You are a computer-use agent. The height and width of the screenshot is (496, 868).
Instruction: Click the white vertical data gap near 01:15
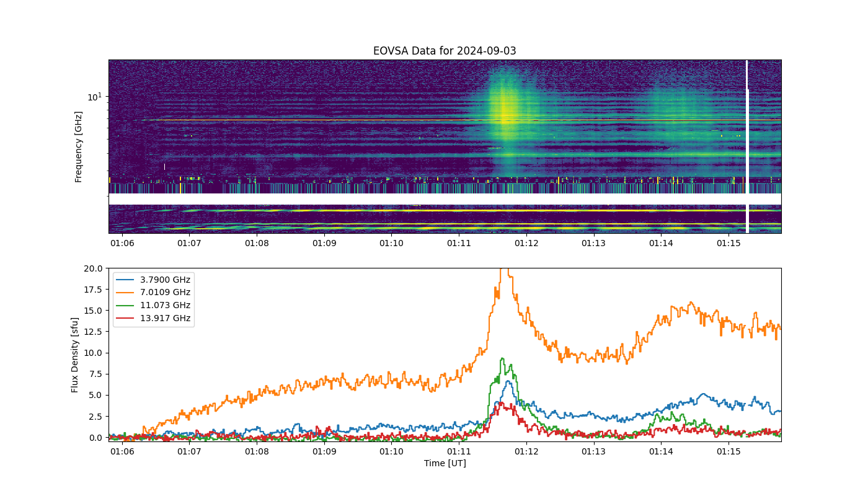(747, 146)
